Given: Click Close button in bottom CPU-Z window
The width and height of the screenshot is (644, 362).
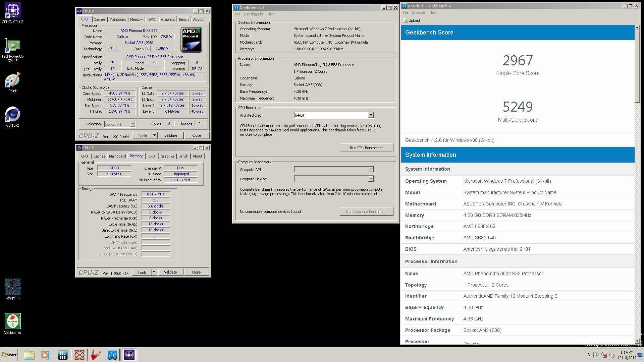Looking at the screenshot, I should click(196, 272).
